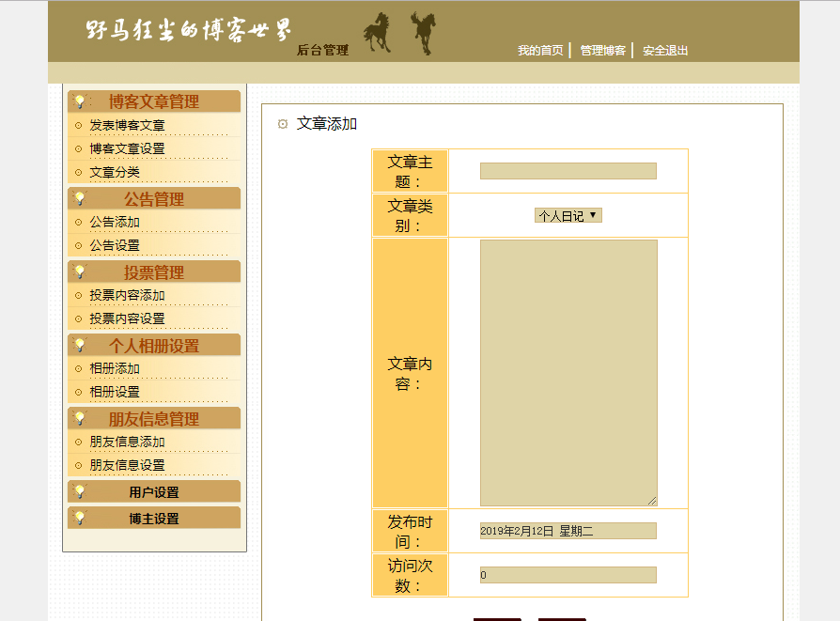Click the textarea resize handle corner
Screen dimensions: 840x621
[652, 501]
